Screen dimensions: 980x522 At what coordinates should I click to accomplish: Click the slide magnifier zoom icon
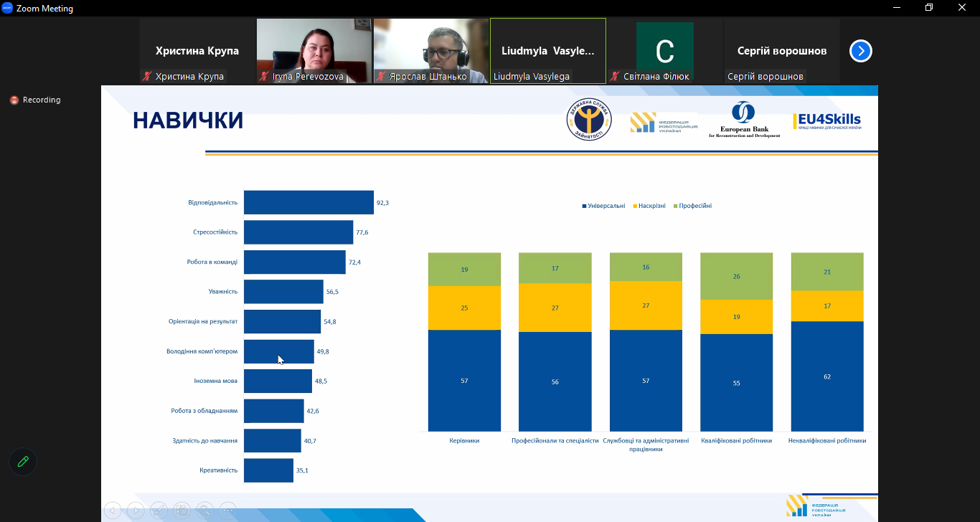pos(204,511)
